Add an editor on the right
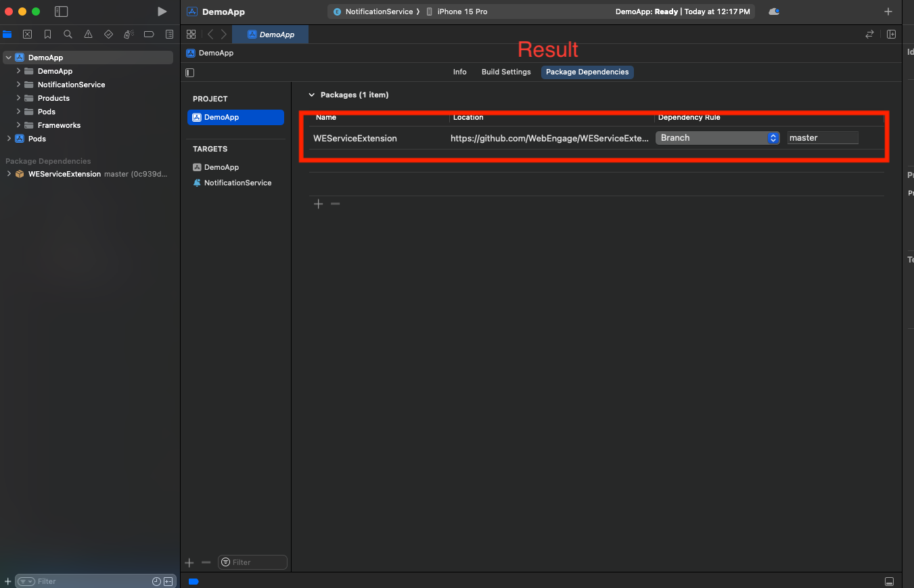914x588 pixels. (892, 34)
